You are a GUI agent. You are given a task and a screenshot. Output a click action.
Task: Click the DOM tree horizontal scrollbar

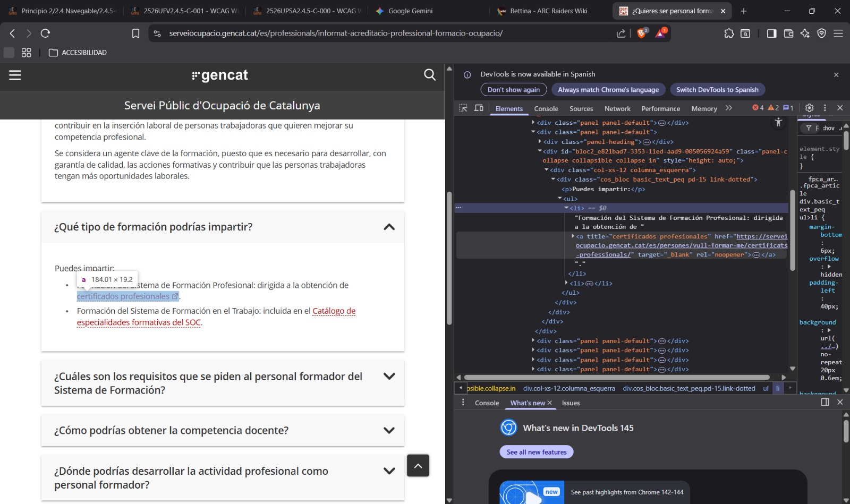click(616, 378)
